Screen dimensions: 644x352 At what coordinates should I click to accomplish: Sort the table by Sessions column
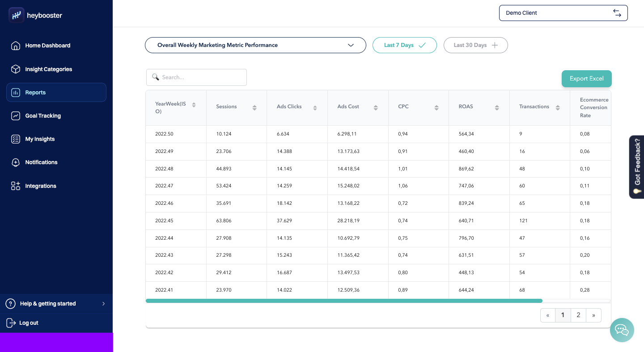254,107
